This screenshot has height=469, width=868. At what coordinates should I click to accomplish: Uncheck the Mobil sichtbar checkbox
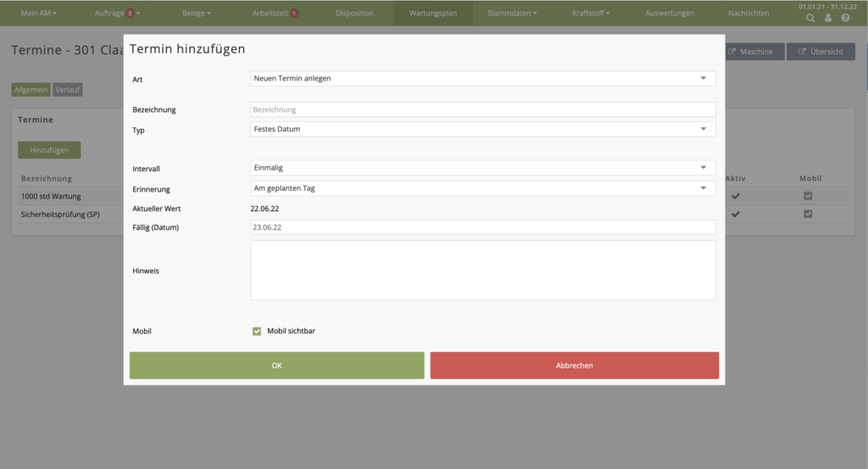[x=257, y=331]
